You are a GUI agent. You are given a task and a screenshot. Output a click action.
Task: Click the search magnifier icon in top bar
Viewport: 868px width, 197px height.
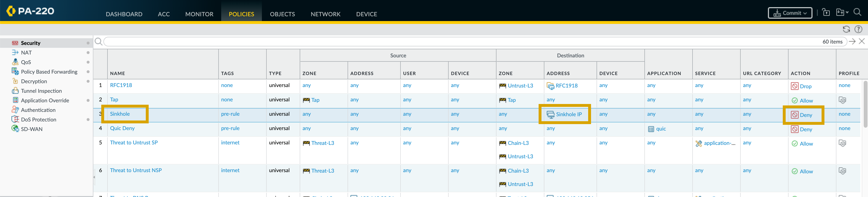click(857, 12)
